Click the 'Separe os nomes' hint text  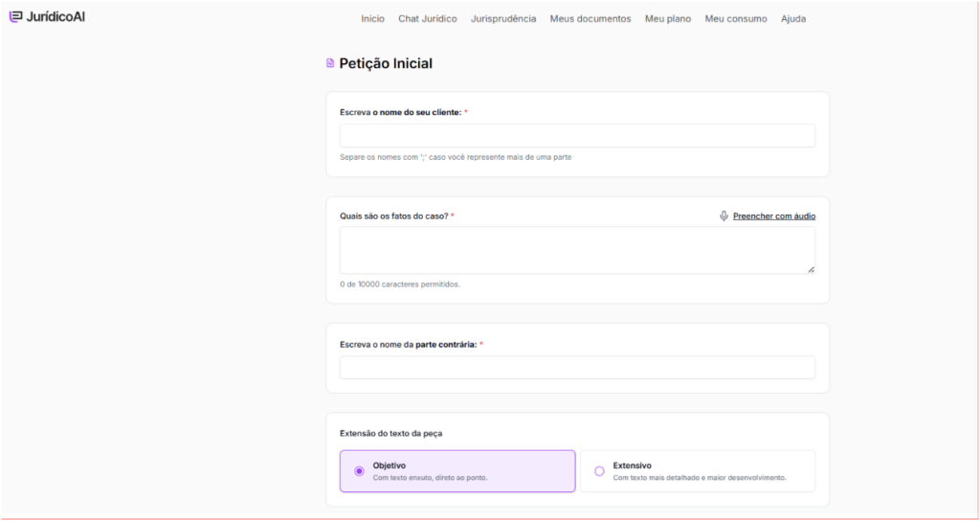pos(456,158)
